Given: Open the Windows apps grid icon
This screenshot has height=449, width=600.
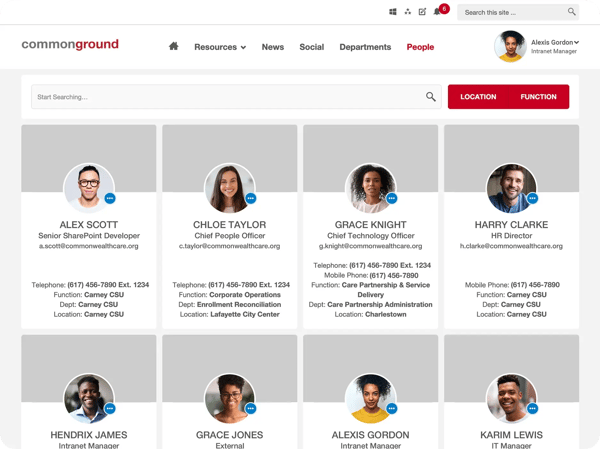Looking at the screenshot, I should point(393,12).
